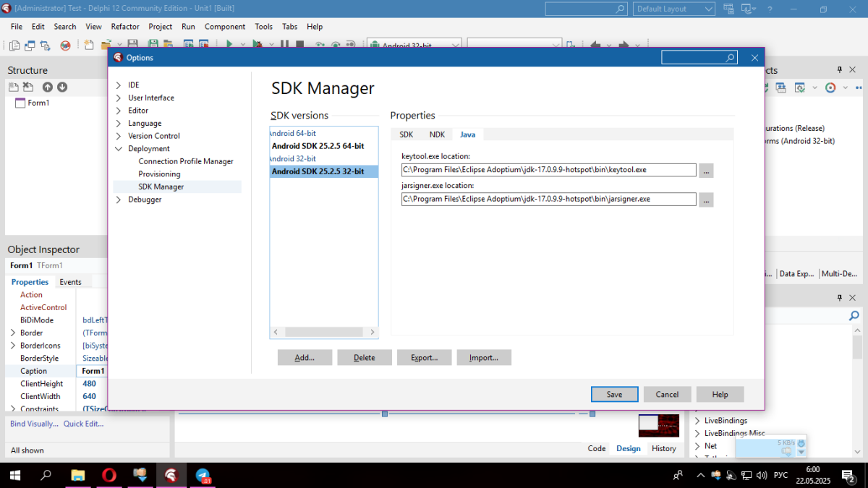Image resolution: width=868 pixels, height=488 pixels.
Task: Click Move Down arrow in Structure panel
Action: tap(62, 87)
